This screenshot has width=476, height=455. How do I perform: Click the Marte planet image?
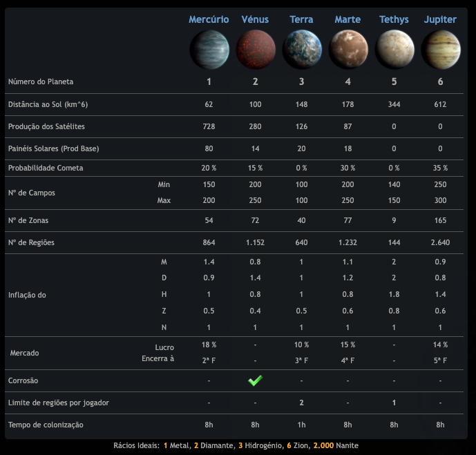(x=348, y=50)
